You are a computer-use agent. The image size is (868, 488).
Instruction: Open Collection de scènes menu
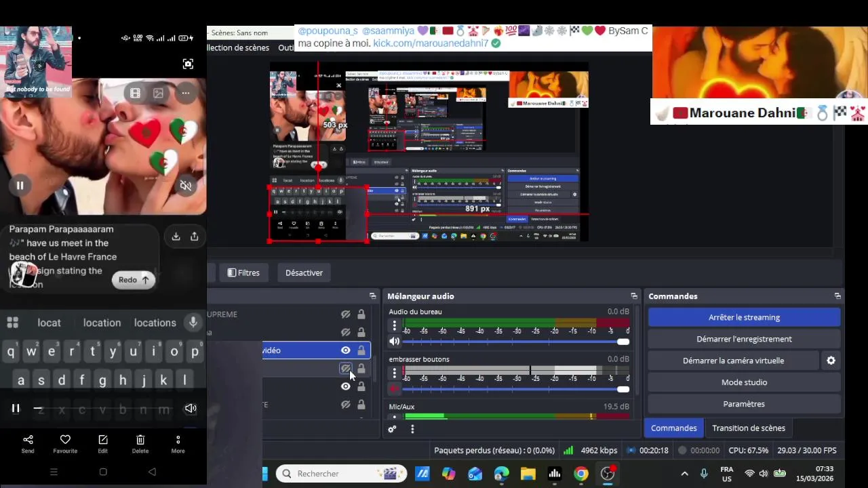tap(238, 47)
